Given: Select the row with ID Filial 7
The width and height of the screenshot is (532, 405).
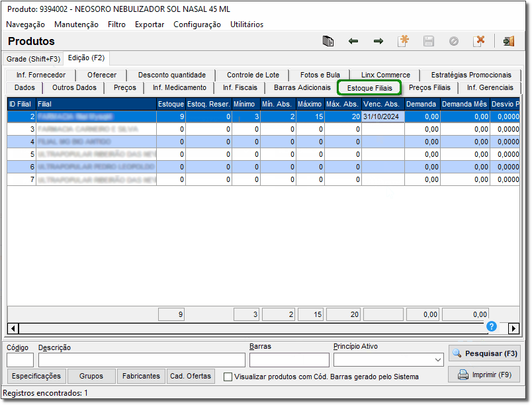Looking at the screenshot, I should (x=263, y=179).
